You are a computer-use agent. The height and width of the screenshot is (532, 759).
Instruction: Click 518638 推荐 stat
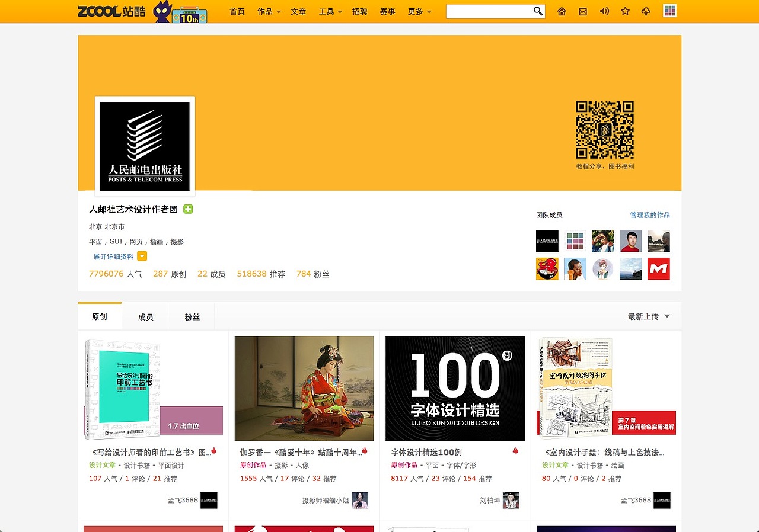pyautogui.click(x=261, y=274)
